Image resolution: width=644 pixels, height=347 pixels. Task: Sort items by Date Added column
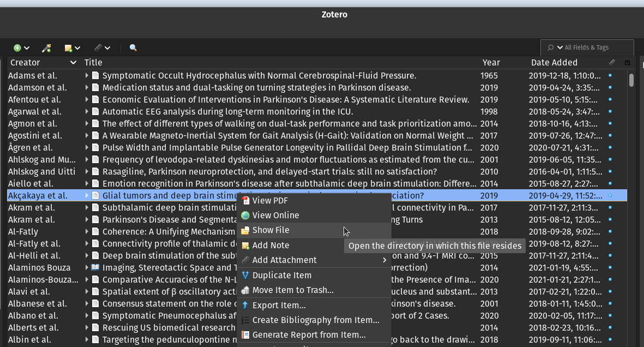554,63
